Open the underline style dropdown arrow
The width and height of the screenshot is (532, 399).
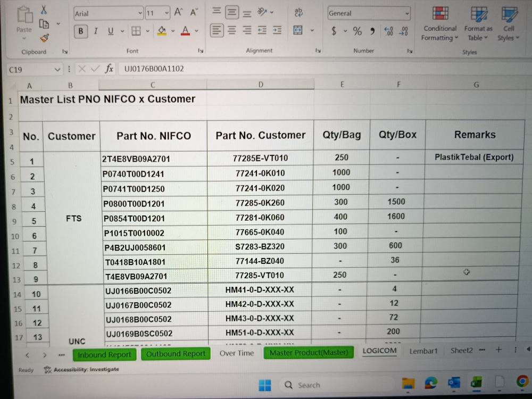tap(122, 31)
